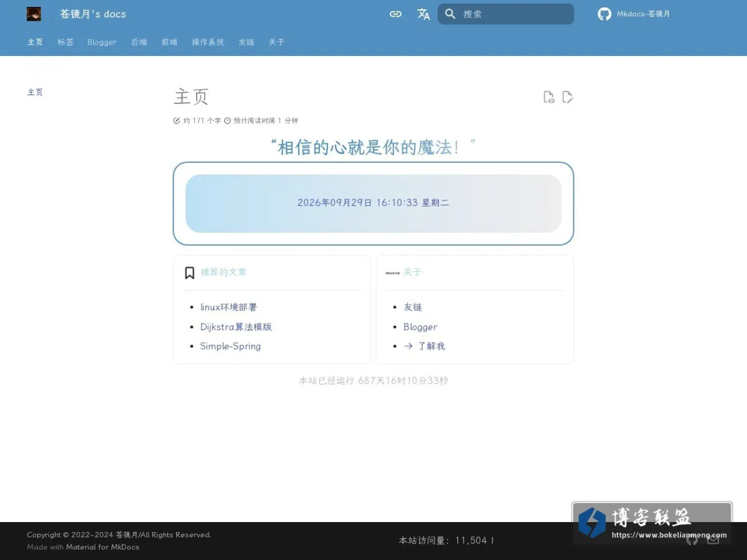The height and width of the screenshot is (560, 747).
Task: Click the 苍镜月's docs site title
Action: (x=93, y=14)
